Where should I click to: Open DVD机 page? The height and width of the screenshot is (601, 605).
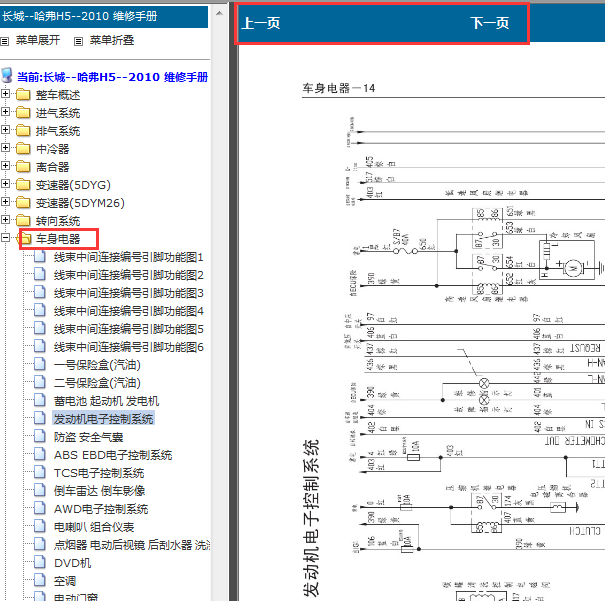coord(73,563)
